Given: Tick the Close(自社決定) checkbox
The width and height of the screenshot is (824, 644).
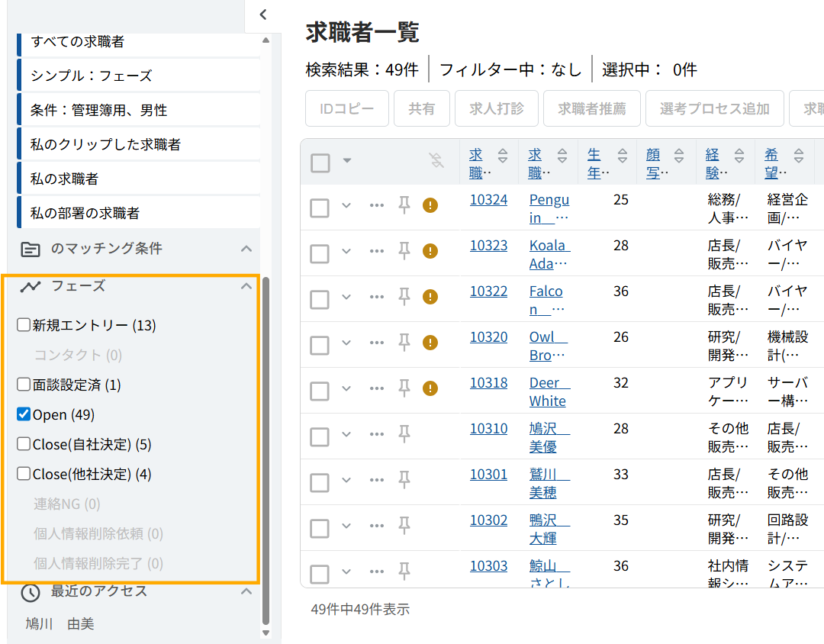Looking at the screenshot, I should pos(24,444).
